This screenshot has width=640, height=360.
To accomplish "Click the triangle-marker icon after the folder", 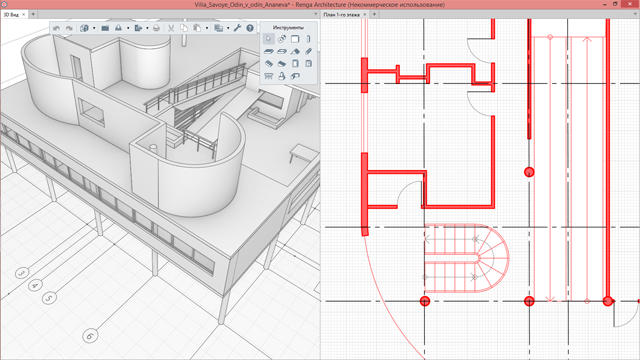I will 118,28.
